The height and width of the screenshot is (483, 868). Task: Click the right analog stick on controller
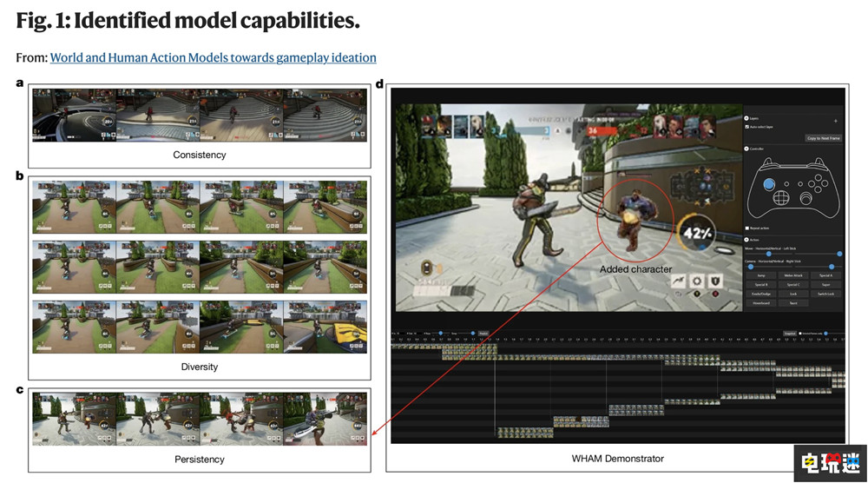[806, 198]
